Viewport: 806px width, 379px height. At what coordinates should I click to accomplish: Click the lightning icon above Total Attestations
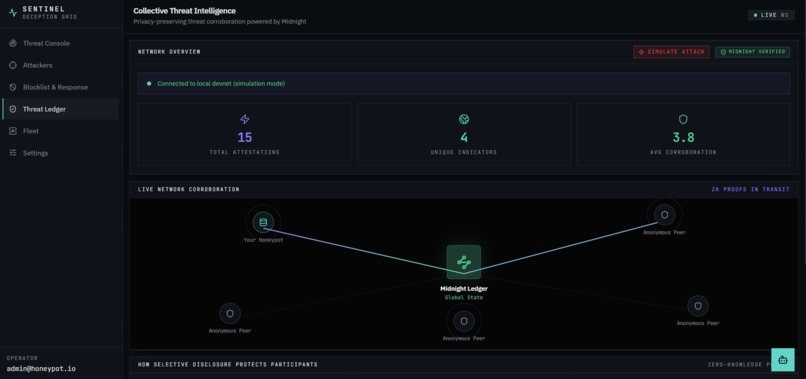point(245,119)
